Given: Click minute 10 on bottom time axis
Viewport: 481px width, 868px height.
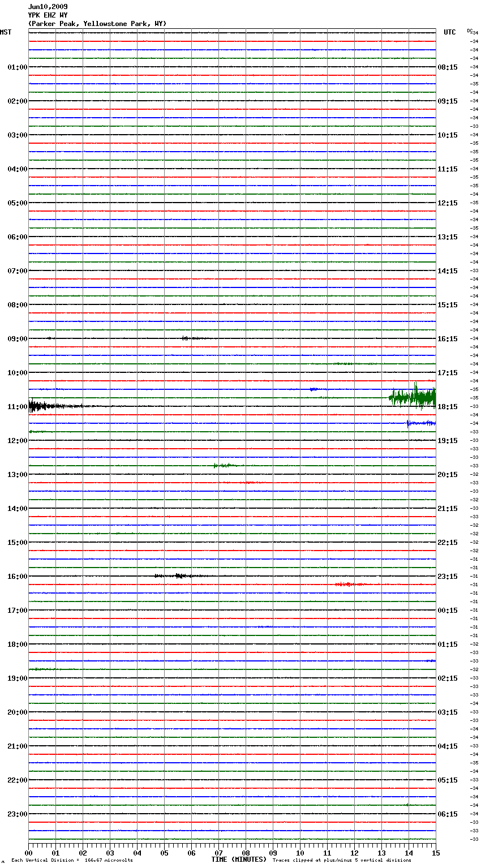Looking at the screenshot, I should 300,853.
